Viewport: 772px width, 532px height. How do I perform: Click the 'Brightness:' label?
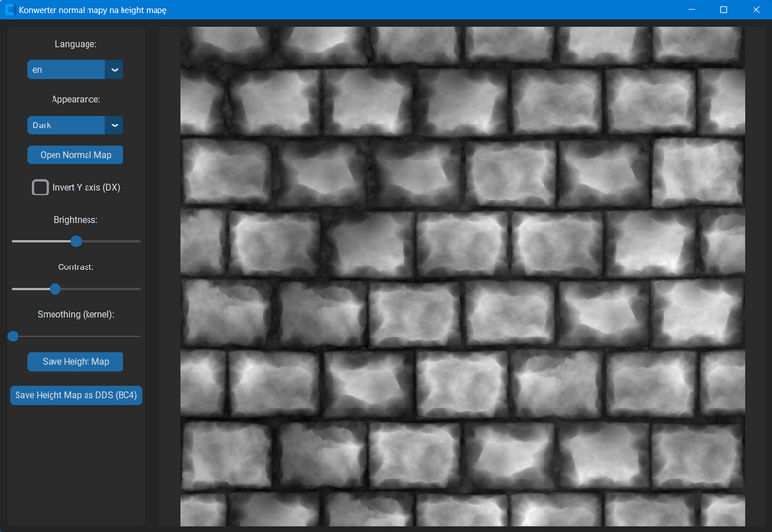click(76, 220)
